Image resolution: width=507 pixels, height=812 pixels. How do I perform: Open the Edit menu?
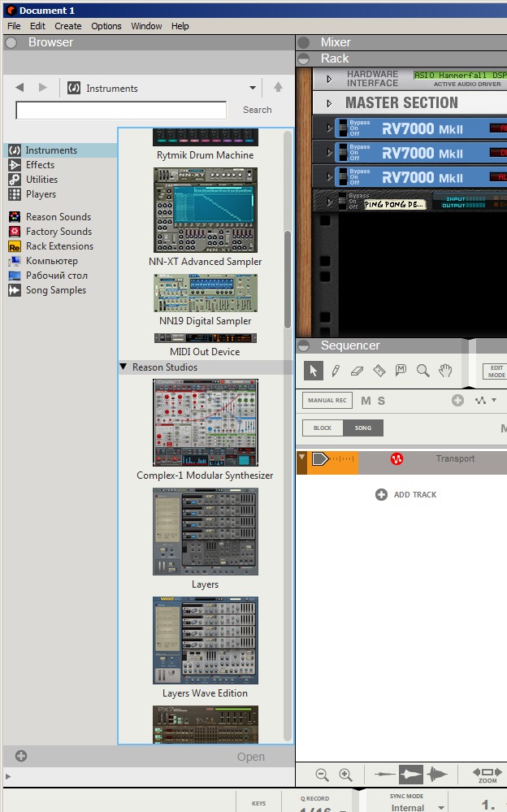(x=37, y=26)
